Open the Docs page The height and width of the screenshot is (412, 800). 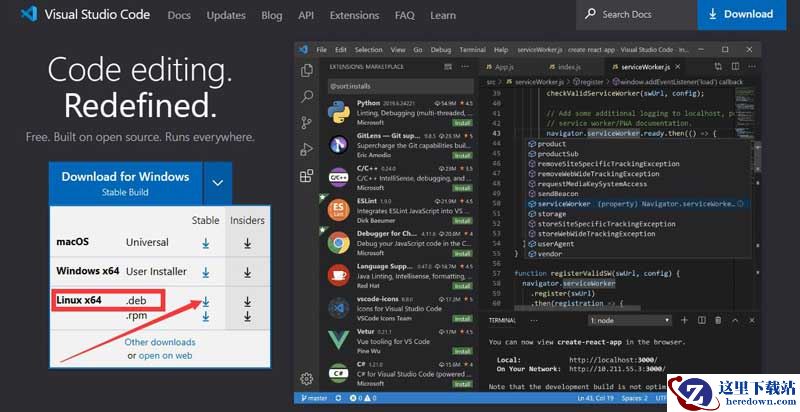pos(179,15)
